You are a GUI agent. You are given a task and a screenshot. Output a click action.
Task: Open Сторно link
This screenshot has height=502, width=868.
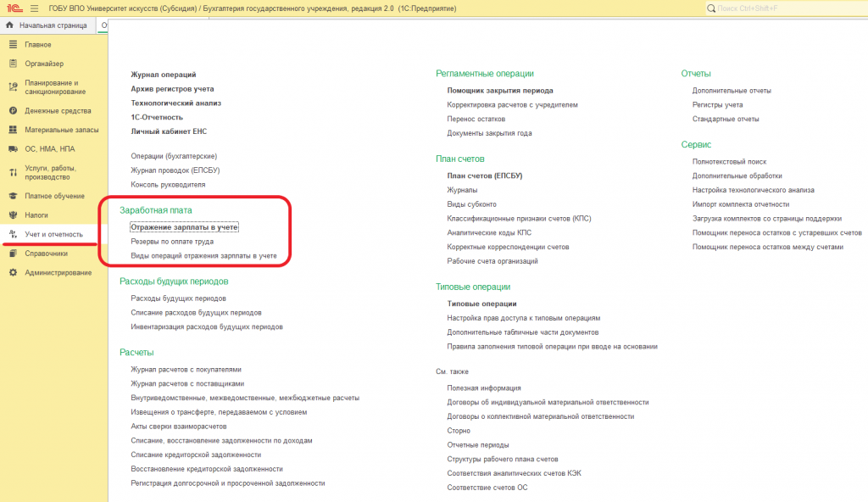point(459,431)
